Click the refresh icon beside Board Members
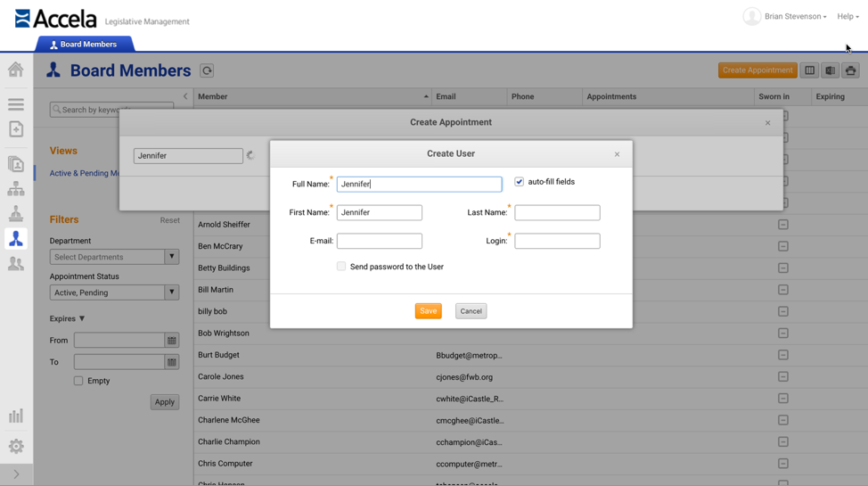This screenshot has height=486, width=868. 207,70
